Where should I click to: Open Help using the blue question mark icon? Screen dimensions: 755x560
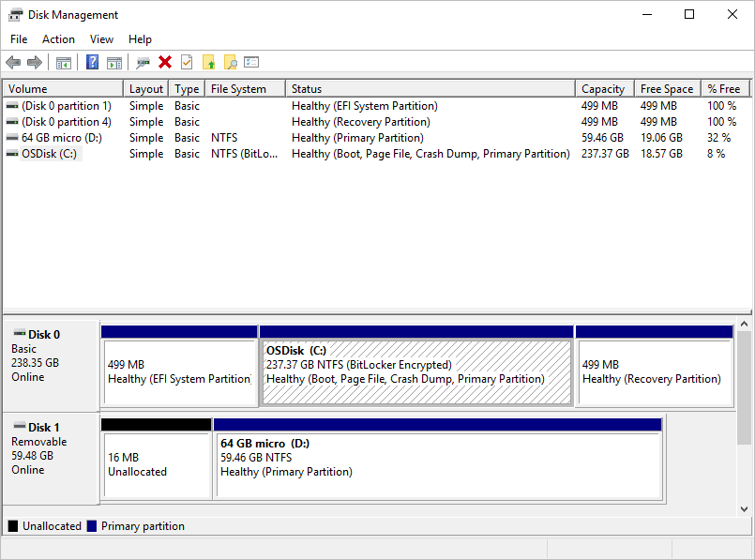[x=91, y=62]
